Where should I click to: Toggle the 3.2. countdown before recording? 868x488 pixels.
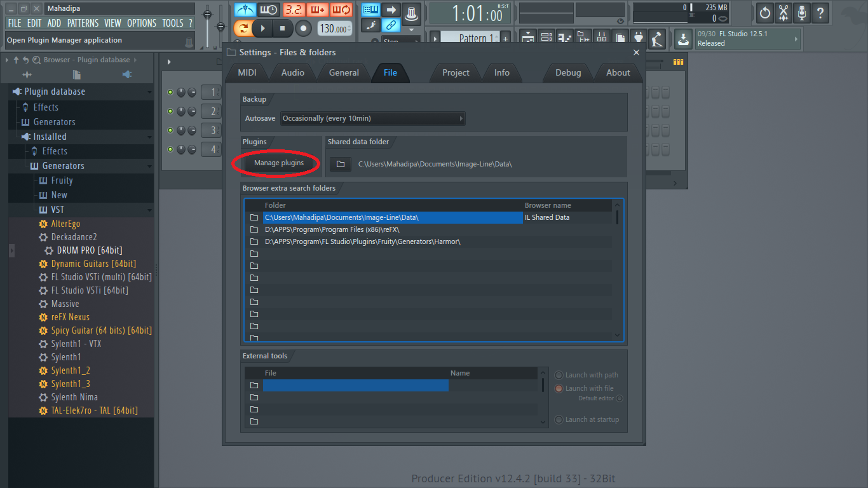click(x=293, y=10)
